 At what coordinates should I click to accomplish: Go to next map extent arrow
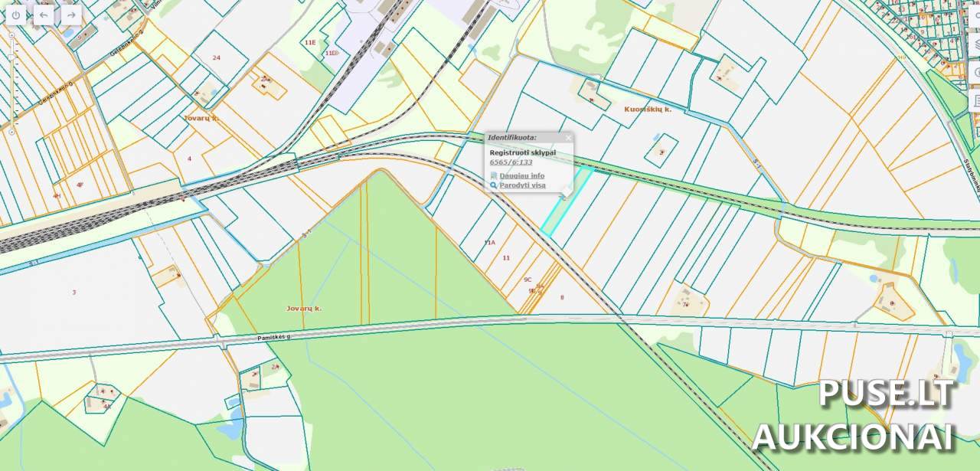tap(70, 15)
